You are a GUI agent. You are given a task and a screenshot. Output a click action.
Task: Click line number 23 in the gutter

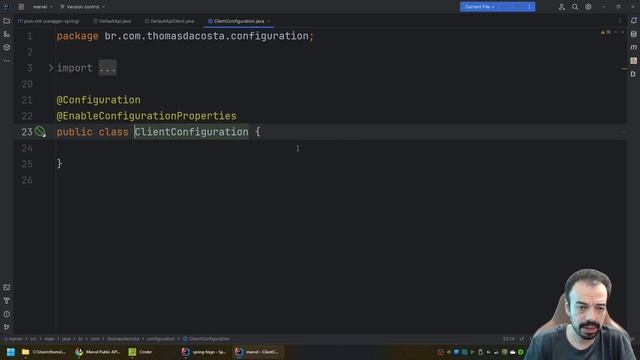[x=27, y=132]
